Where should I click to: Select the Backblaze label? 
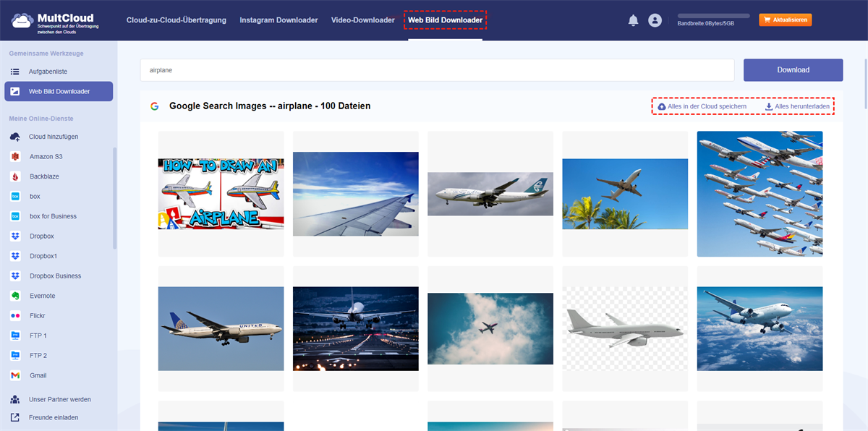pyautogui.click(x=45, y=176)
